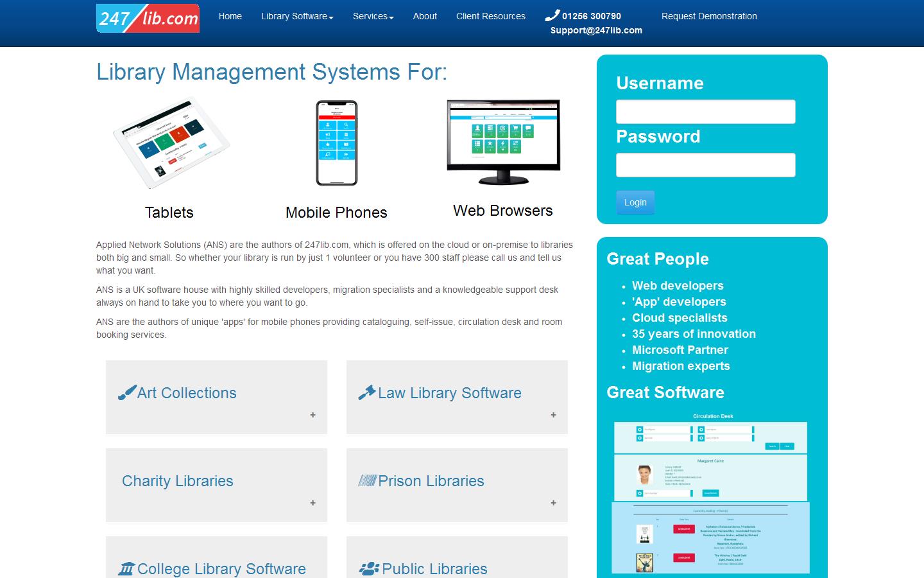Select the paintbrush icon on Art Collections

pyautogui.click(x=127, y=392)
